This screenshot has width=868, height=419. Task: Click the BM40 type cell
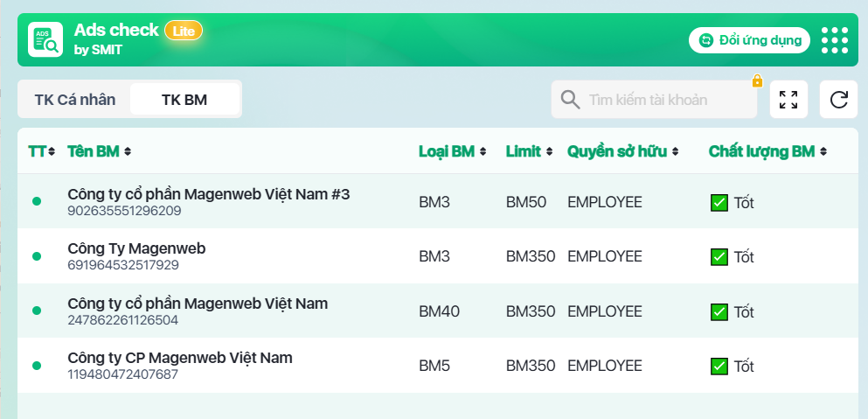[x=440, y=311]
